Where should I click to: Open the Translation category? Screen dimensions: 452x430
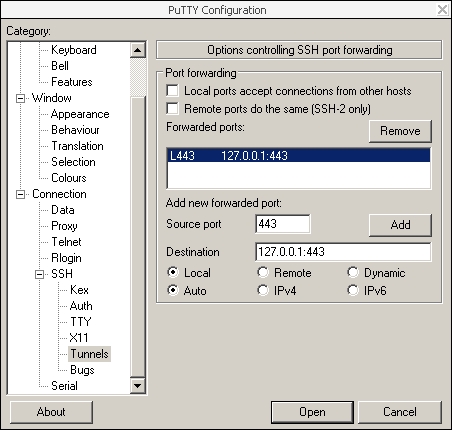click(77, 146)
